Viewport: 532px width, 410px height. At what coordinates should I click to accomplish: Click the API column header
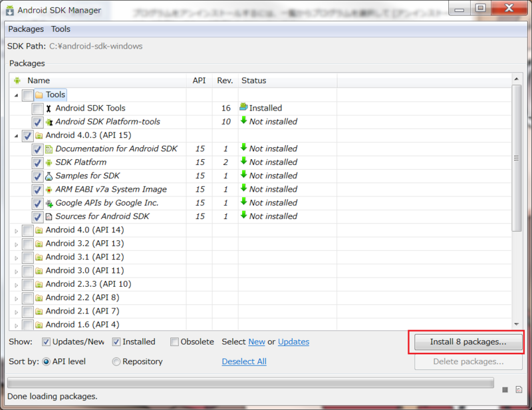pos(199,81)
